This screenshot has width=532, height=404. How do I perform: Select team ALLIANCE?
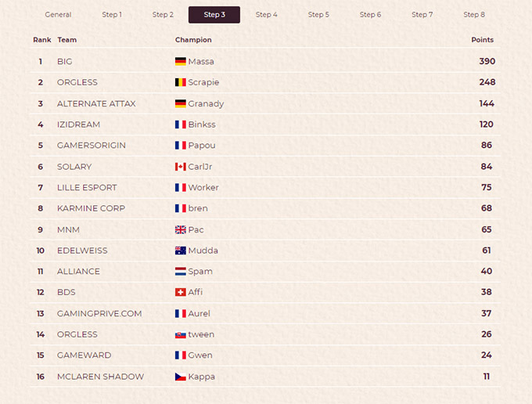point(78,271)
